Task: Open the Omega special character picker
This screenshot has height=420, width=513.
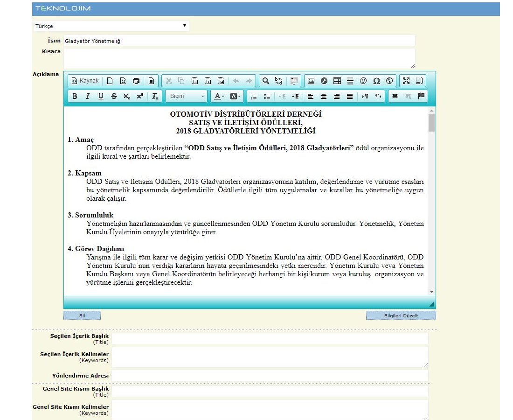Action: coord(376,81)
